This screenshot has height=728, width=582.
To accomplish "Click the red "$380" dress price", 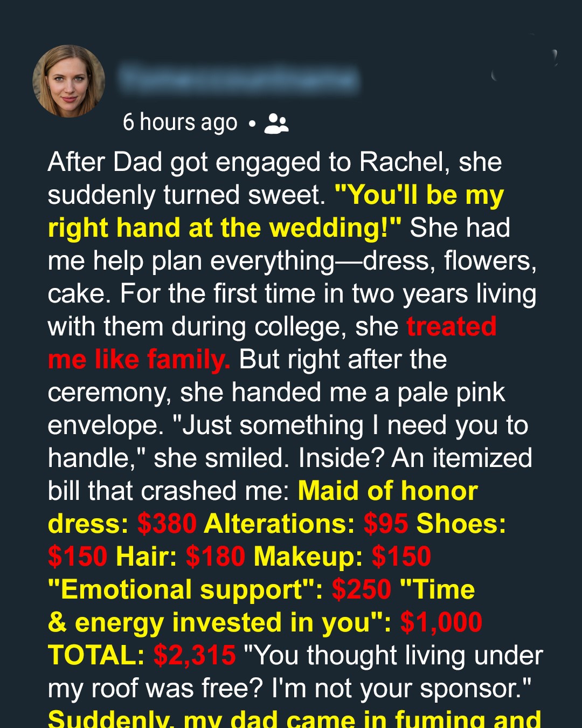I will pos(167,524).
